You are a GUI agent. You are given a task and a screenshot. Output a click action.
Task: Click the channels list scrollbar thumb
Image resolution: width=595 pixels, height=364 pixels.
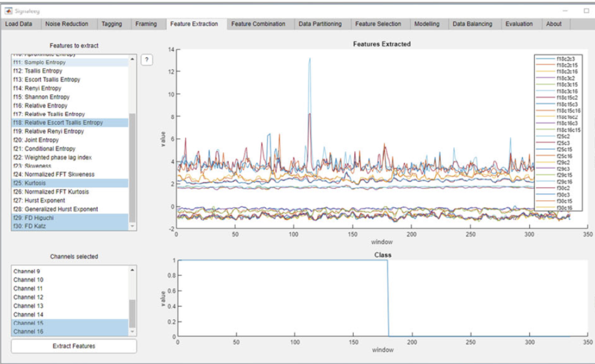[132, 313]
